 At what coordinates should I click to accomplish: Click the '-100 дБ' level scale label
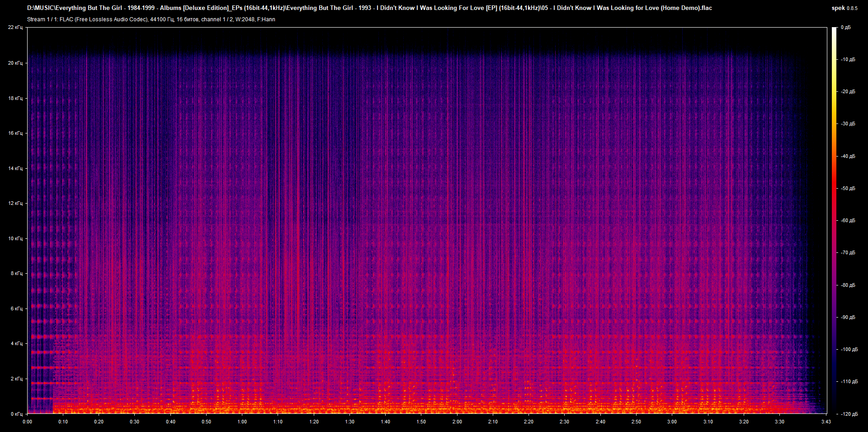[x=849, y=350]
